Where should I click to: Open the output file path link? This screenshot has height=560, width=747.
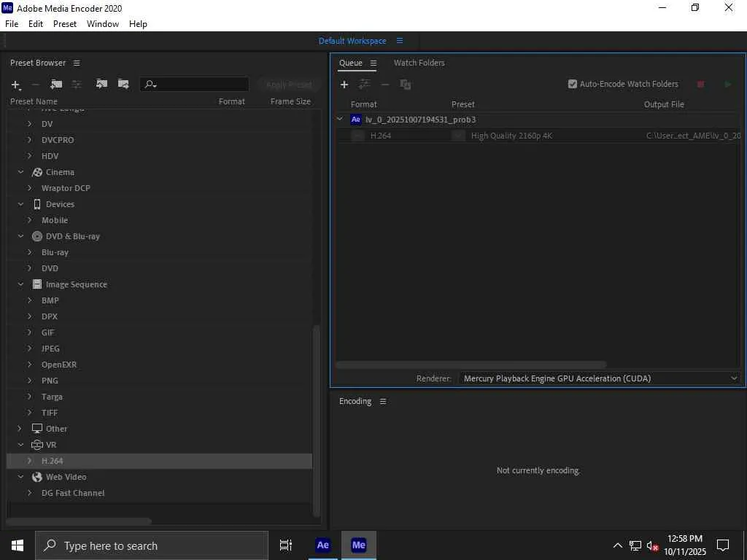coord(694,136)
